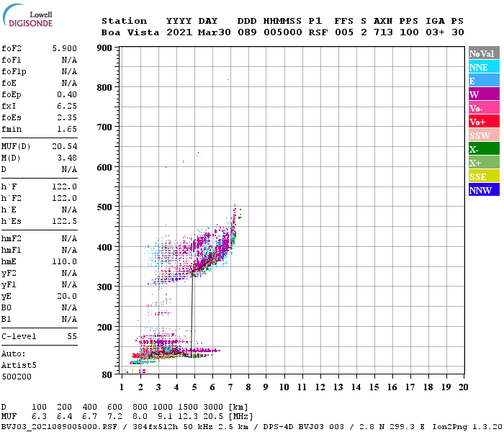Viewport: 504px width, 432px height.
Task: Click the 500 label on height axis
Action: pos(104,207)
